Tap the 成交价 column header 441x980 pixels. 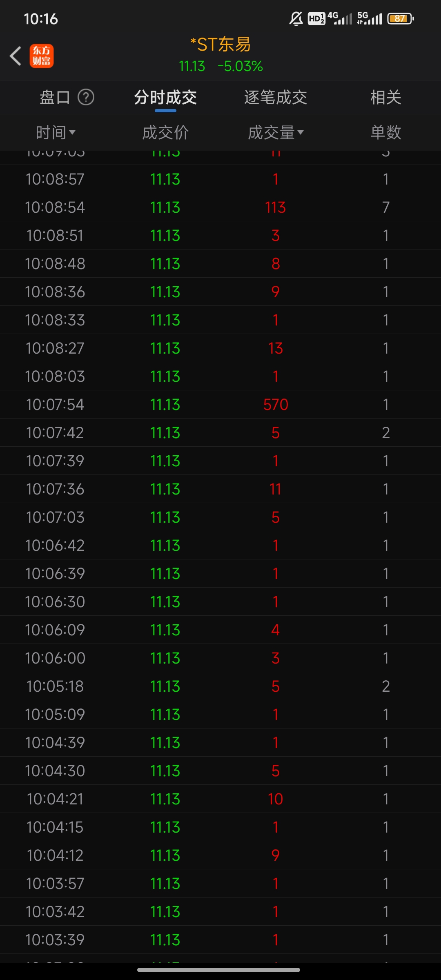click(x=165, y=132)
